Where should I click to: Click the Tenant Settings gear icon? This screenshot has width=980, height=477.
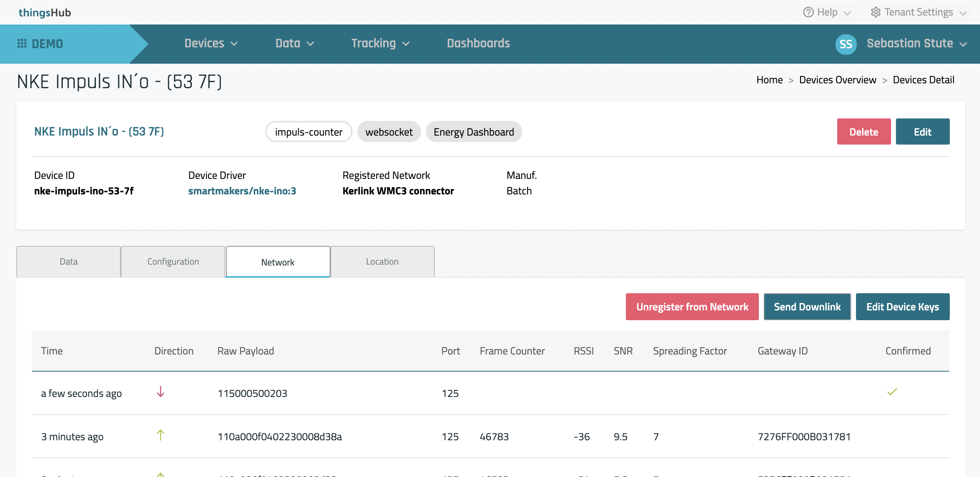[875, 12]
